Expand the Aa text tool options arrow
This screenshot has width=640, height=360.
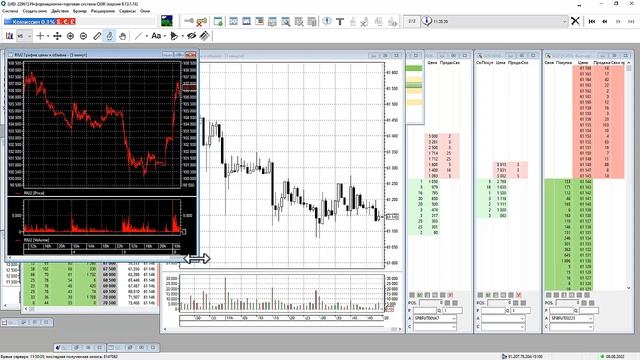pyautogui.click(x=164, y=36)
